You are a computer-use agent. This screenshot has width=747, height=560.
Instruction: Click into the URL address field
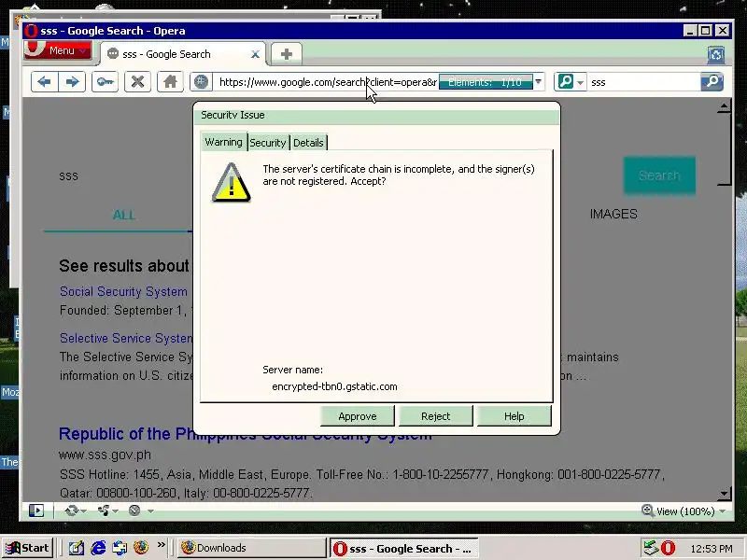pyautogui.click(x=326, y=82)
